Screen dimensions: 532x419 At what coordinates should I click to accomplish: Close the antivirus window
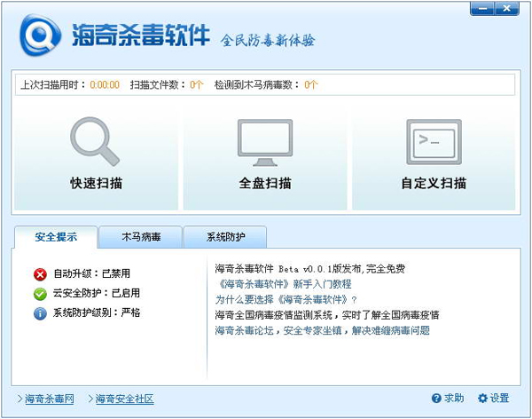point(507,8)
